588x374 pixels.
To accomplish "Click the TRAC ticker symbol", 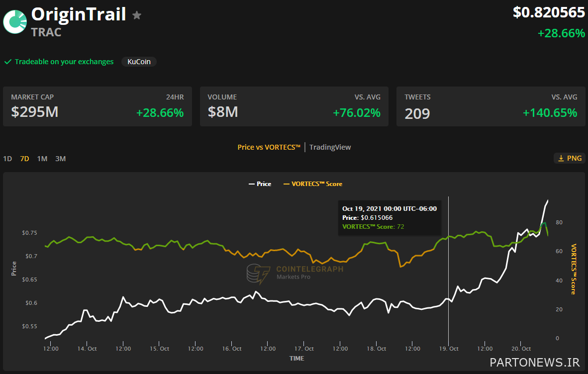I will 46,33.
